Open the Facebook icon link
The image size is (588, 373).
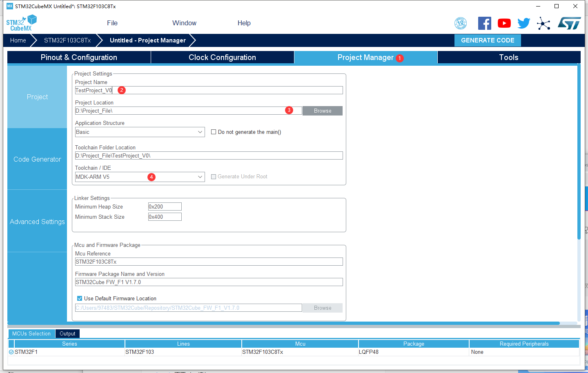(485, 23)
